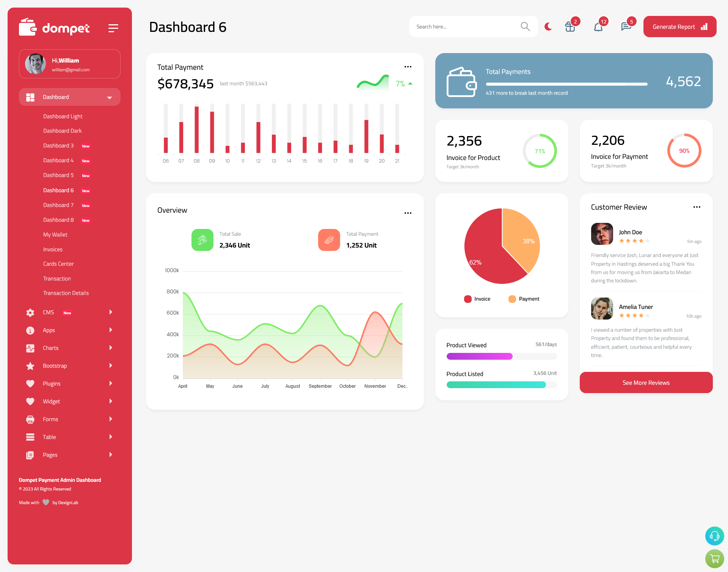
Task: Click the dark mode toggle moon icon
Action: 548,27
